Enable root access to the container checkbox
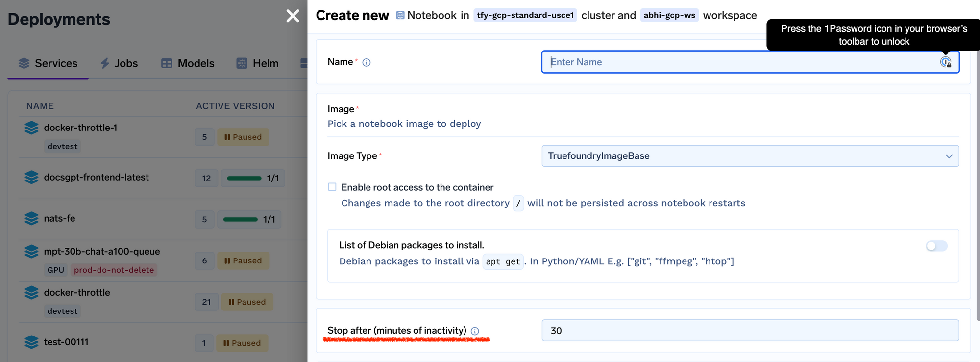The image size is (980, 362). [332, 187]
